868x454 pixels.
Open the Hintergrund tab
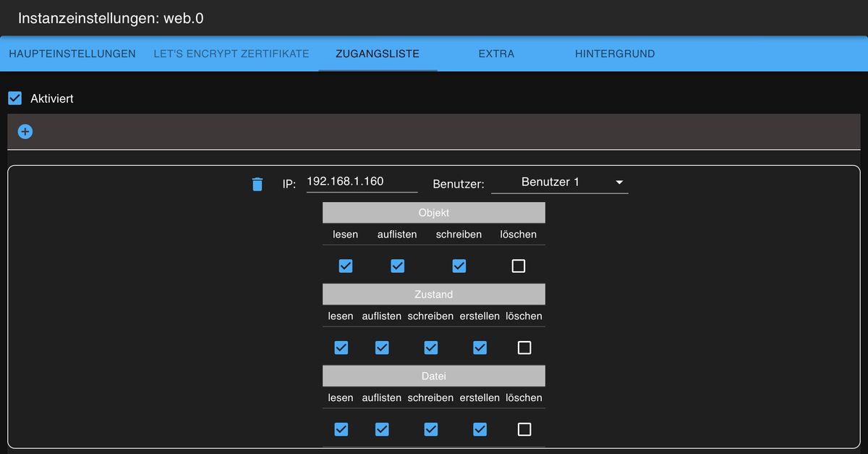(x=615, y=54)
